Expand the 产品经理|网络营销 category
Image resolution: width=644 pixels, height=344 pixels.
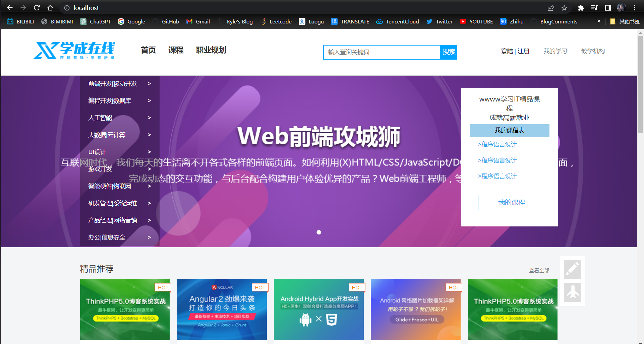click(x=120, y=220)
